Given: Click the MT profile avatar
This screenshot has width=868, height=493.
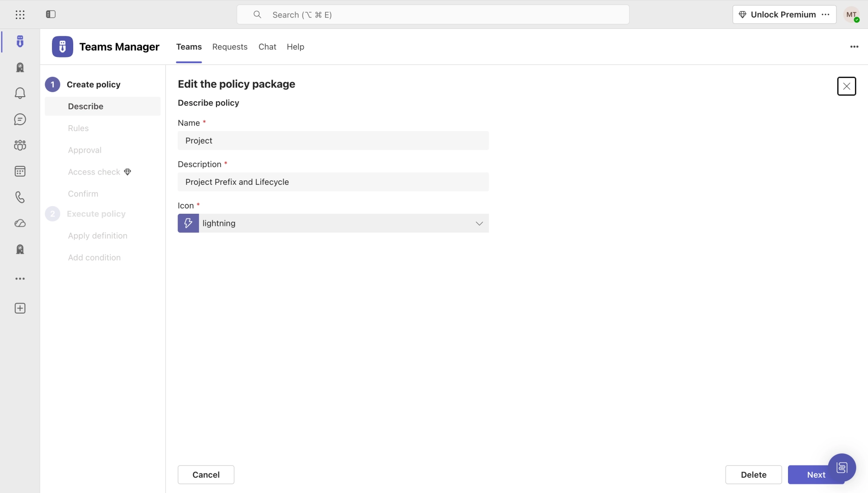Looking at the screenshot, I should 852,14.
